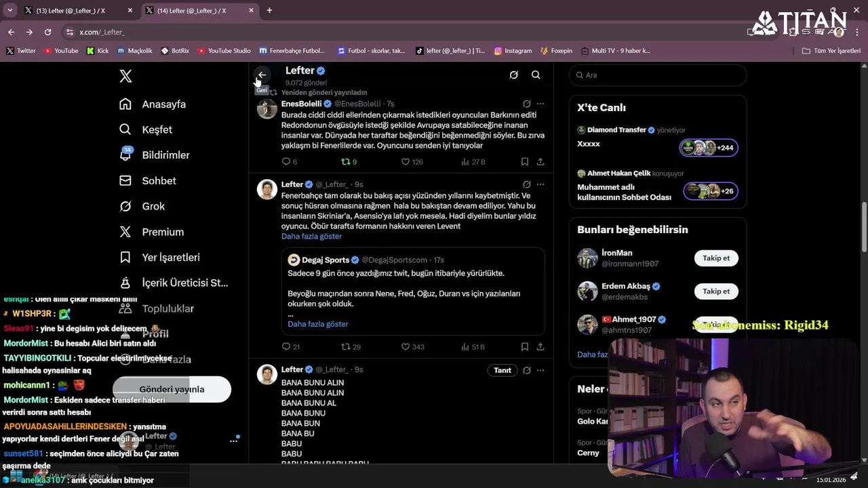View analytics 51 B on Lefter post

pyautogui.click(x=473, y=347)
